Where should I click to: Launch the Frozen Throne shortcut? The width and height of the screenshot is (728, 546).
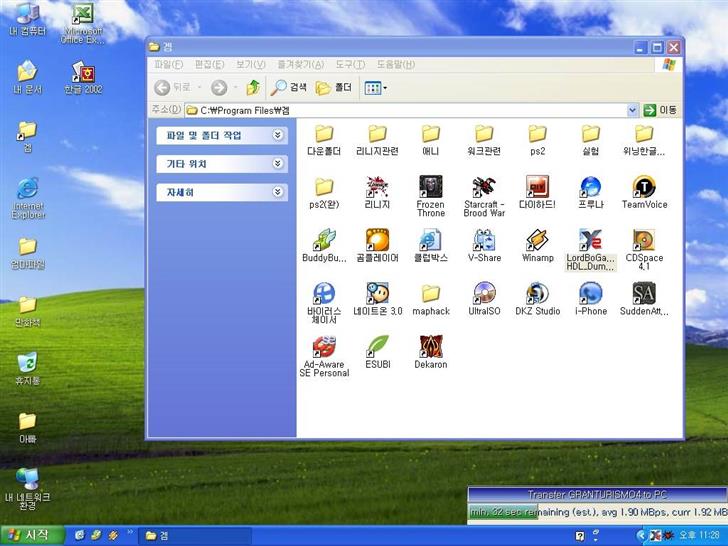[430, 196]
